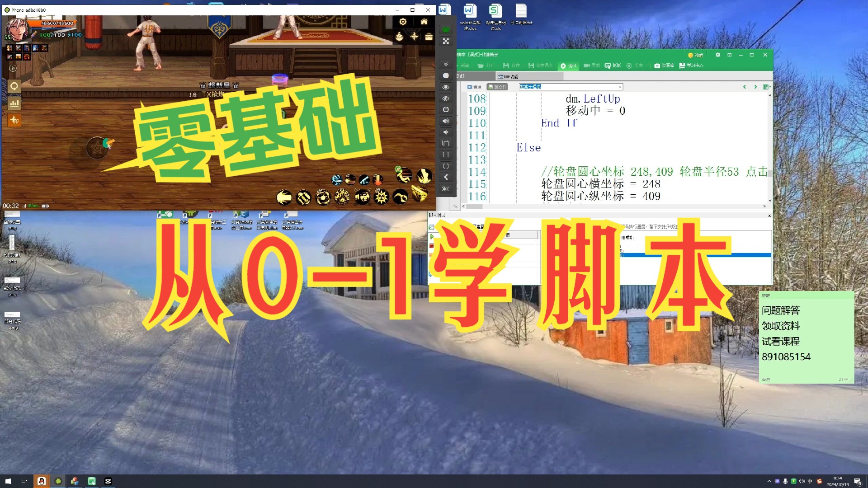Collapse emulator sidebar double-chevron
Image resolution: width=868 pixels, height=488 pixels.
pos(446,64)
